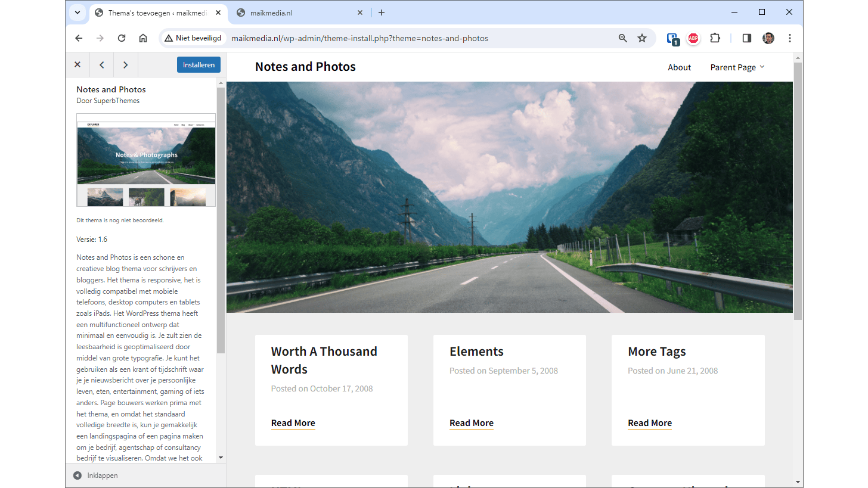The height and width of the screenshot is (488, 868).
Task: Open the Worth A Thousand Words post
Action: point(324,360)
